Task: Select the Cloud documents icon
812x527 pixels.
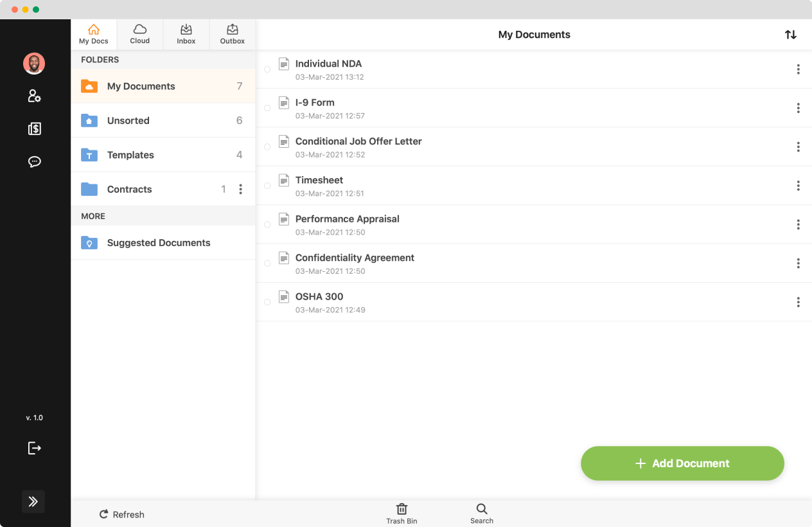Action: (x=139, y=33)
